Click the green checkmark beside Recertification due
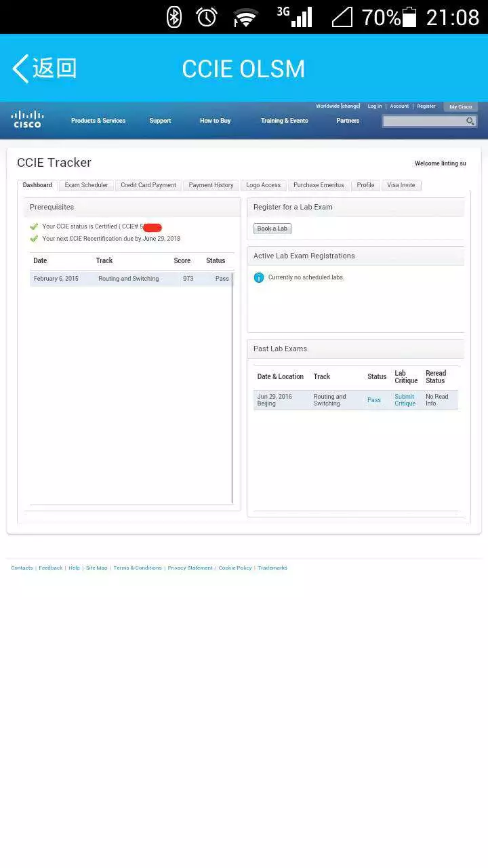The width and height of the screenshot is (488, 868). tap(34, 239)
